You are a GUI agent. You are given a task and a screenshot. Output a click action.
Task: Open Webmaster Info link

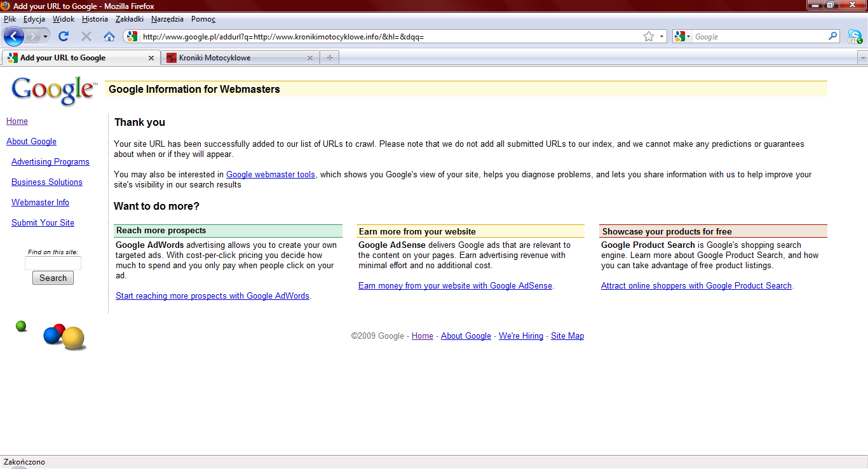tap(40, 203)
